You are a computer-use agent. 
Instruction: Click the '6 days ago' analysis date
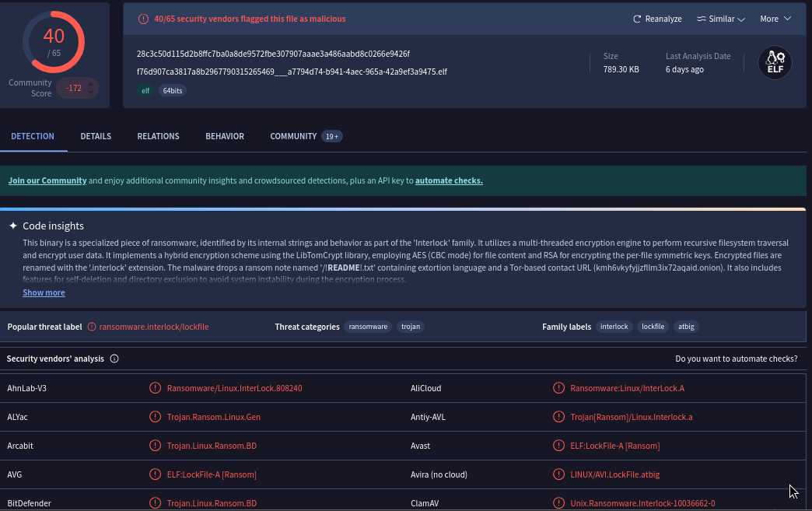pos(684,69)
